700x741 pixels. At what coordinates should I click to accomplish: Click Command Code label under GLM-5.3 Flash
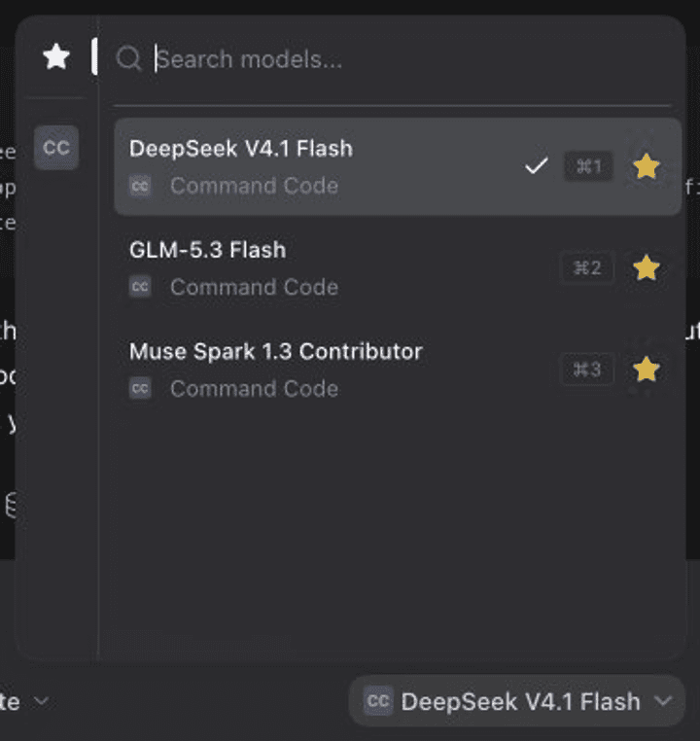(254, 287)
